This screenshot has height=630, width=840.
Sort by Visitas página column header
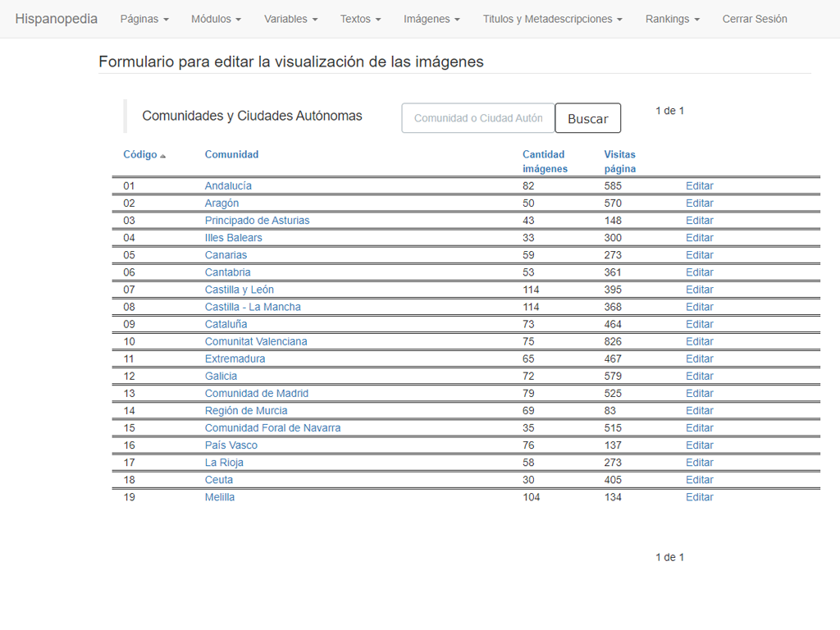tap(620, 162)
